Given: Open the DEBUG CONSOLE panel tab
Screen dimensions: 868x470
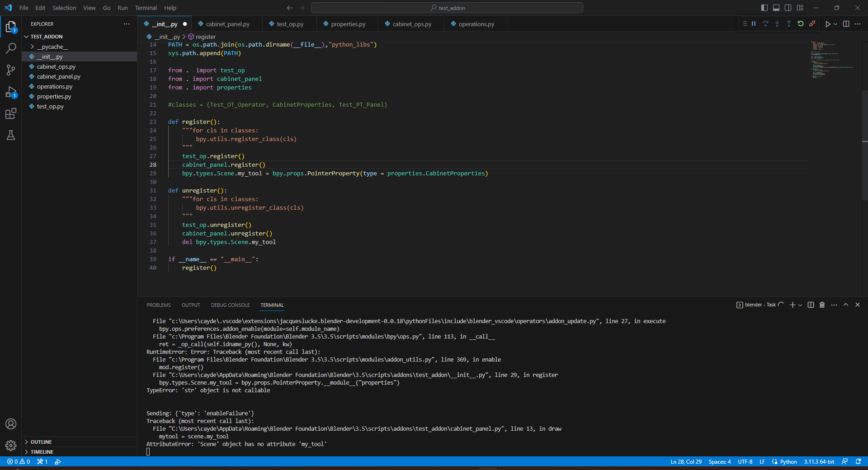Looking at the screenshot, I should click(x=230, y=305).
